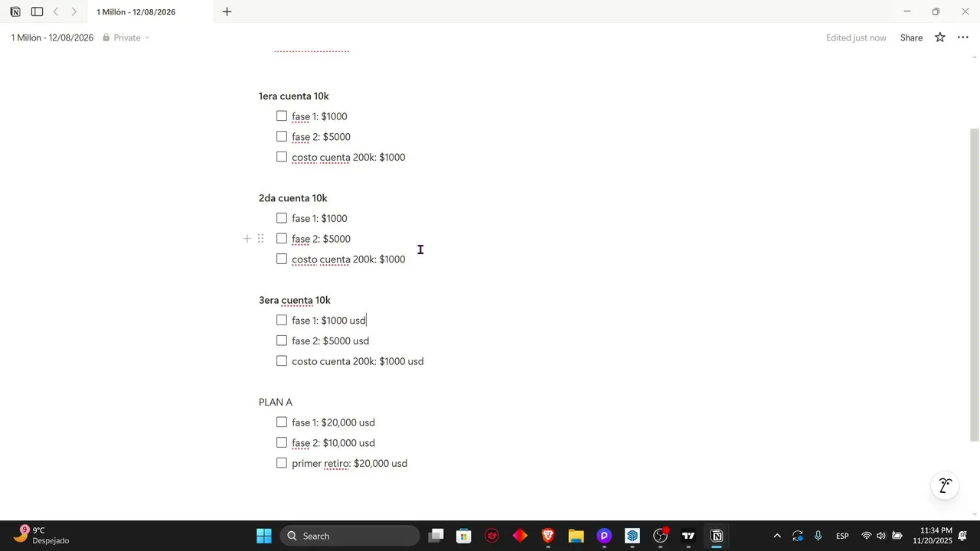The image size is (980, 551).
Task: Check 2da cuenta fase 2: $5000 box
Action: [x=282, y=239]
